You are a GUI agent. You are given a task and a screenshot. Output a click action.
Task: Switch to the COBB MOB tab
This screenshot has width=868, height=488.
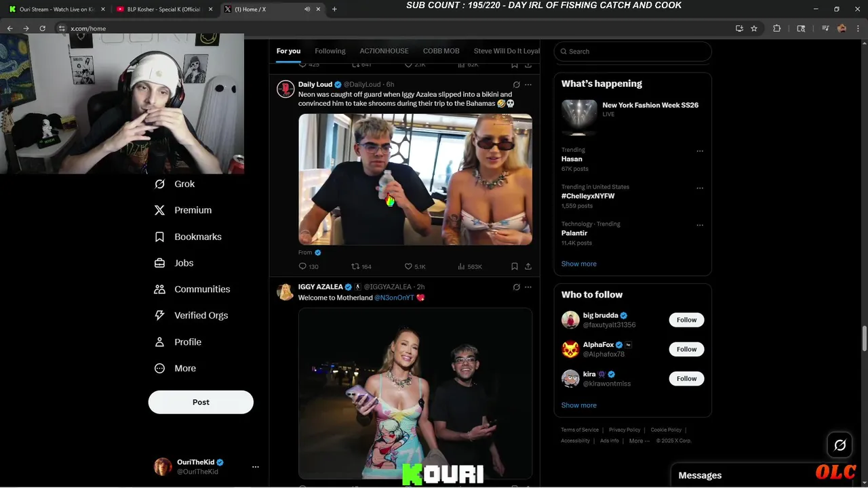click(441, 51)
